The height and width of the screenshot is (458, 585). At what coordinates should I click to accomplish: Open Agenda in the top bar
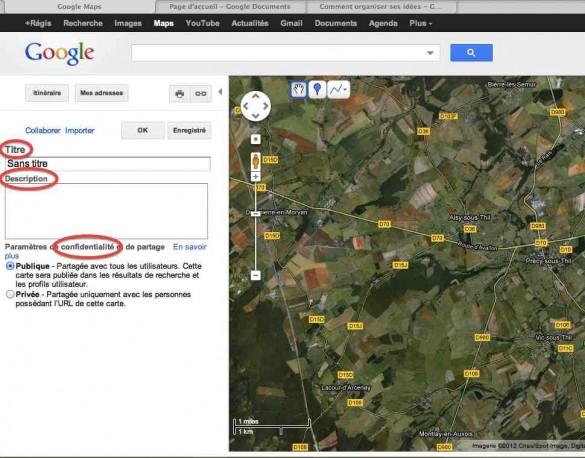click(x=383, y=23)
